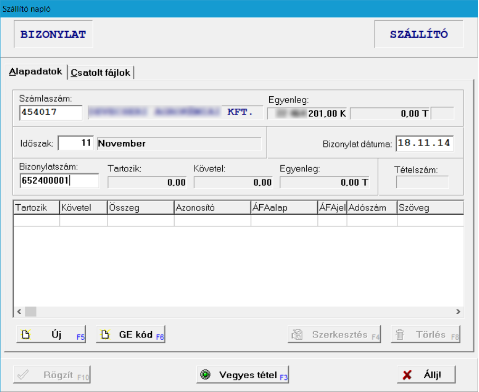Screen dimensions: 479x392
Task: Click the red X icon on Állj!
Action: [407, 375]
